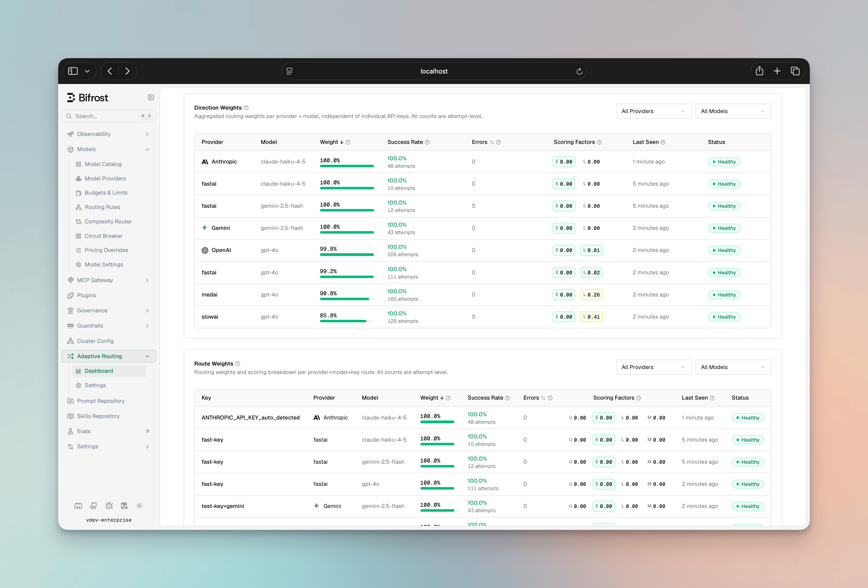The width and height of the screenshot is (868, 588).
Task: Open Evals external link
Action: (109, 431)
